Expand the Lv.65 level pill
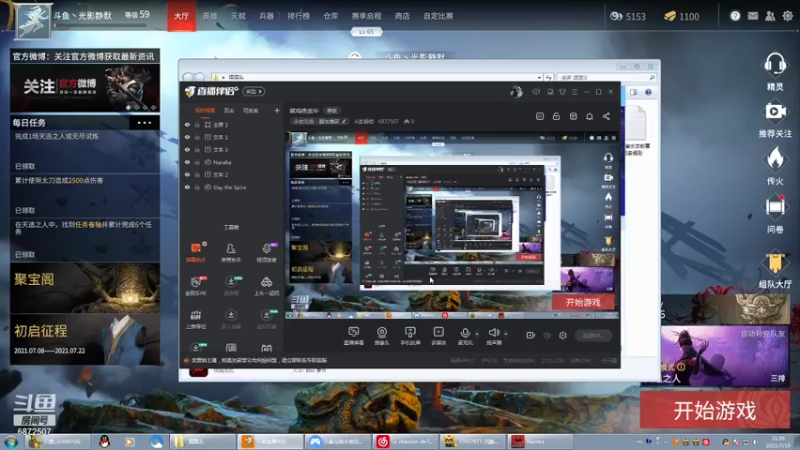The height and width of the screenshot is (450, 800). point(366,32)
